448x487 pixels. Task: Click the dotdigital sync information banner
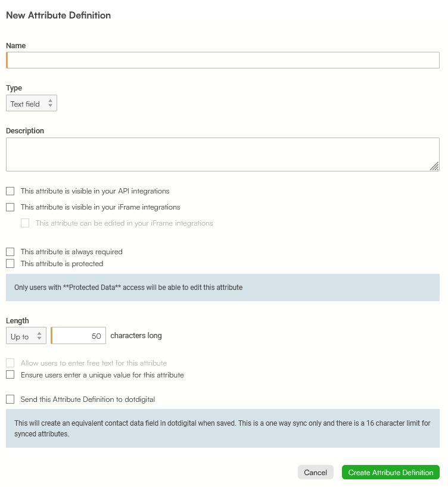pos(223,428)
